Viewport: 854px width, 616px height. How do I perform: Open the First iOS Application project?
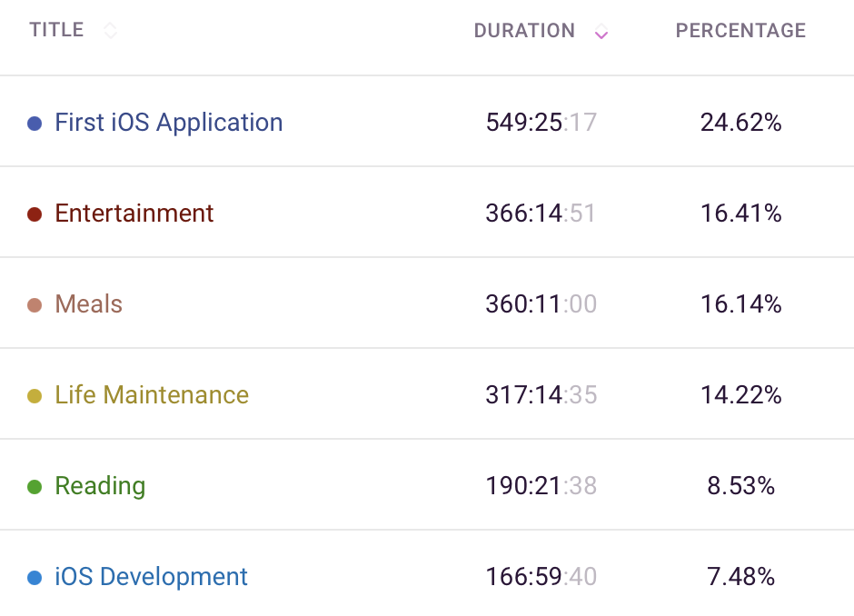pos(169,122)
